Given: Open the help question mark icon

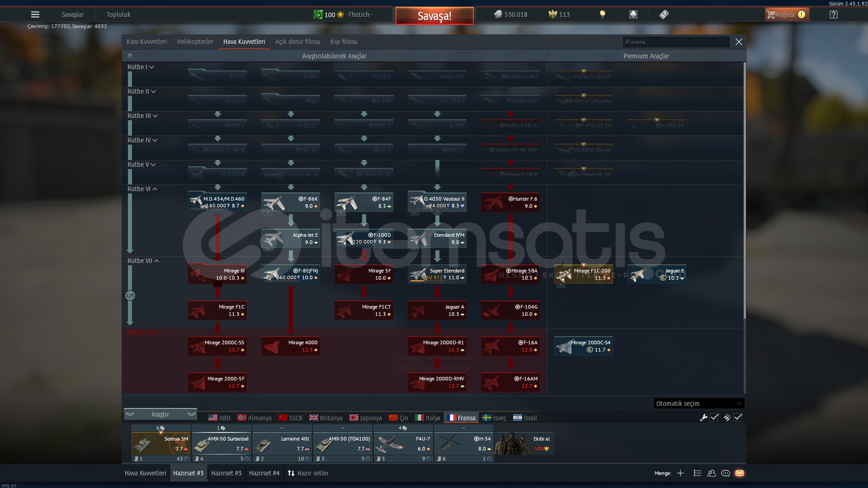Looking at the screenshot, I should [x=834, y=14].
